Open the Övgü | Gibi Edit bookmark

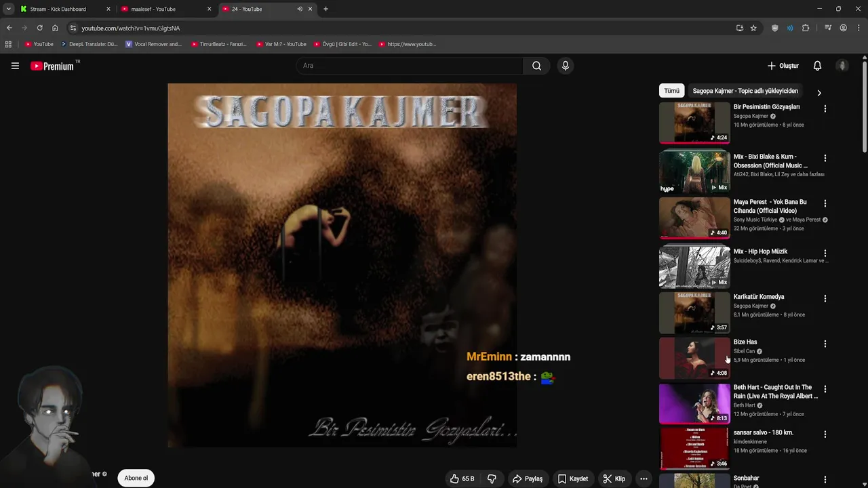pyautogui.click(x=342, y=44)
